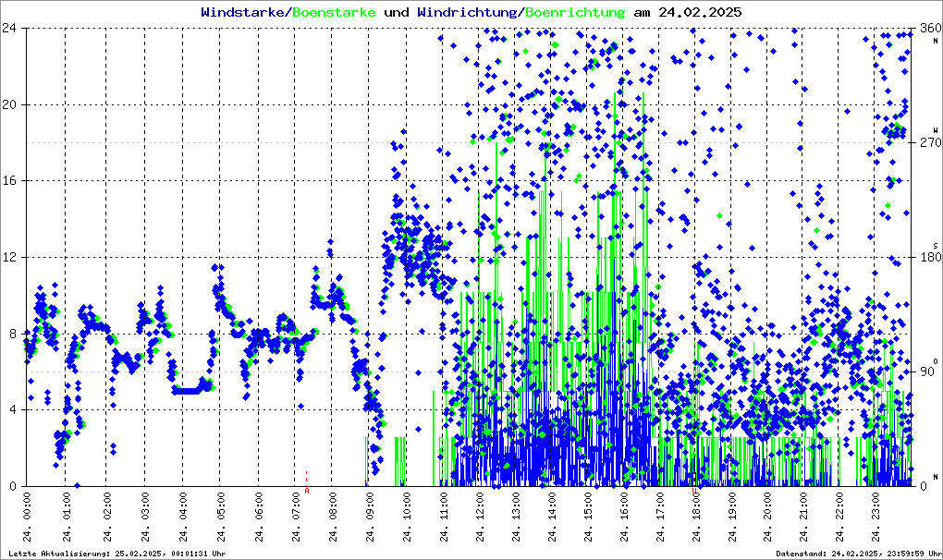
Task: Click the '24. 07:00' time label
Action: (x=296, y=517)
